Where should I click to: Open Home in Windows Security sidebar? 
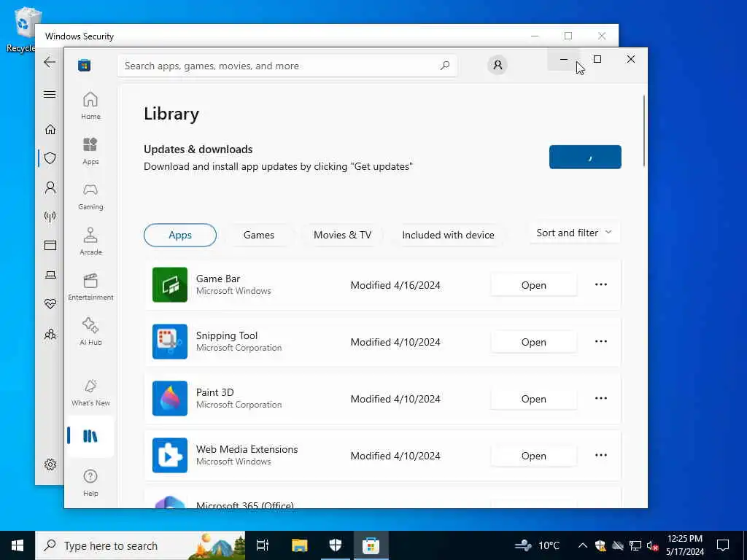pyautogui.click(x=50, y=129)
